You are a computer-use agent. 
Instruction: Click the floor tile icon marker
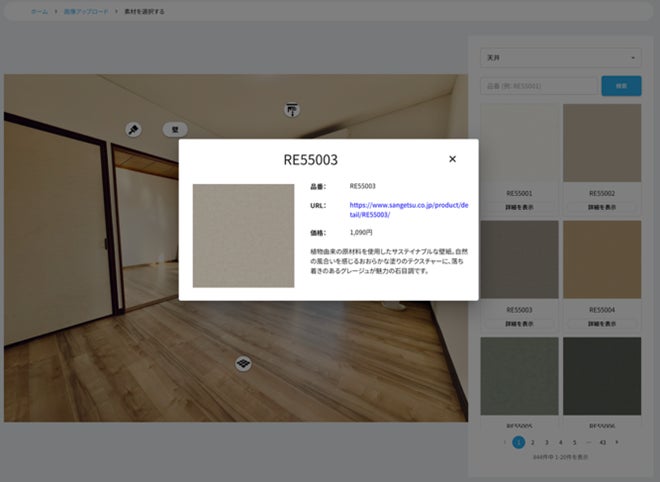[243, 363]
